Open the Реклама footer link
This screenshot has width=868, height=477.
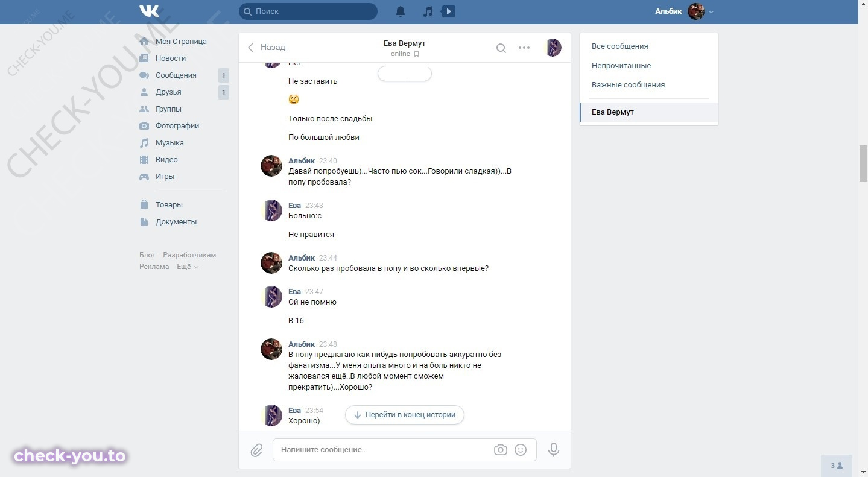154,267
